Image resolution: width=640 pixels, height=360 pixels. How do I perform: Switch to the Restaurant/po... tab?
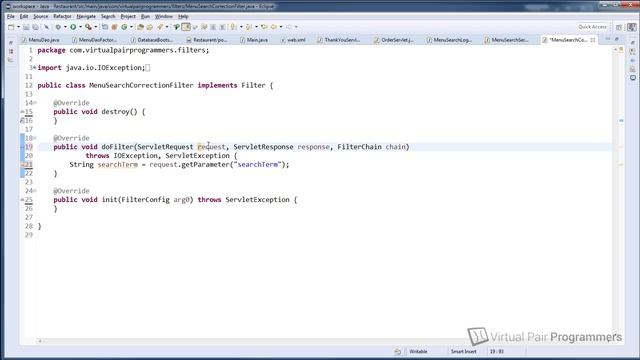(207, 40)
